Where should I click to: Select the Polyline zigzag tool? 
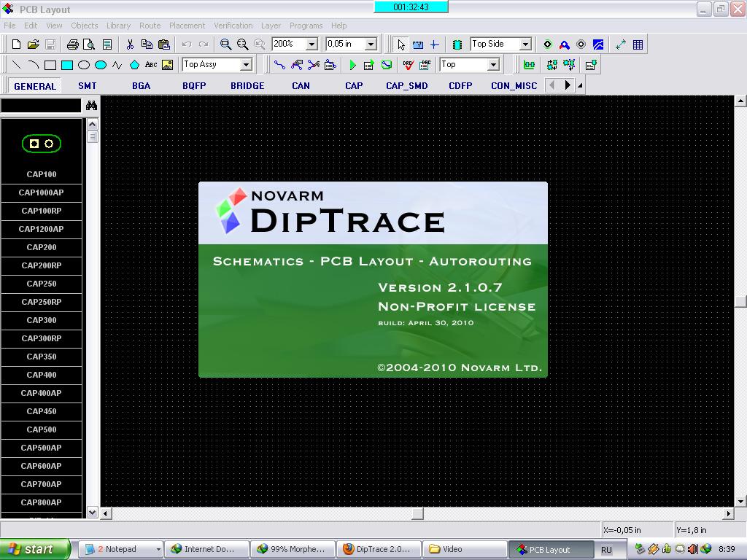coord(117,65)
